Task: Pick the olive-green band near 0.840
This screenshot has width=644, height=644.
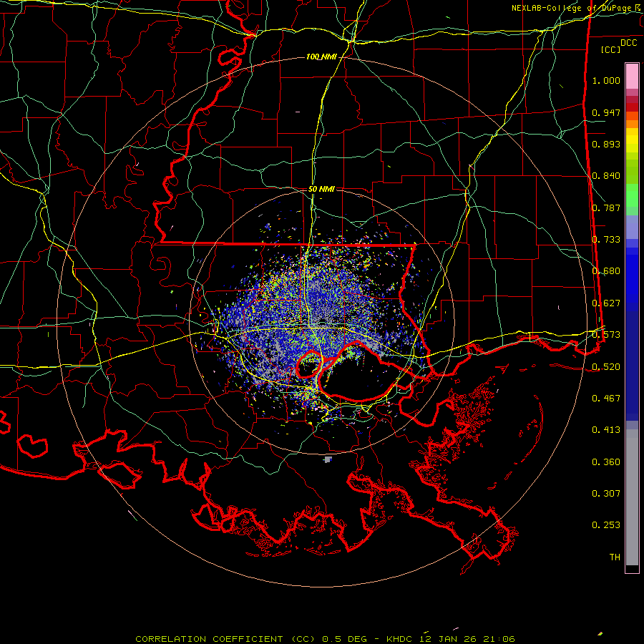Action: 632,172
